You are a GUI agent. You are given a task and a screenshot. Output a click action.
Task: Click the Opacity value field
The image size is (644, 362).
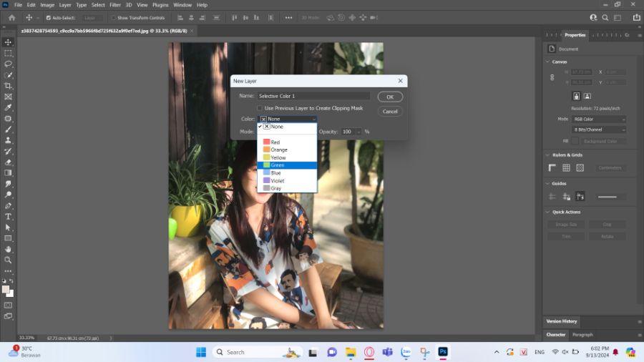coord(348,132)
